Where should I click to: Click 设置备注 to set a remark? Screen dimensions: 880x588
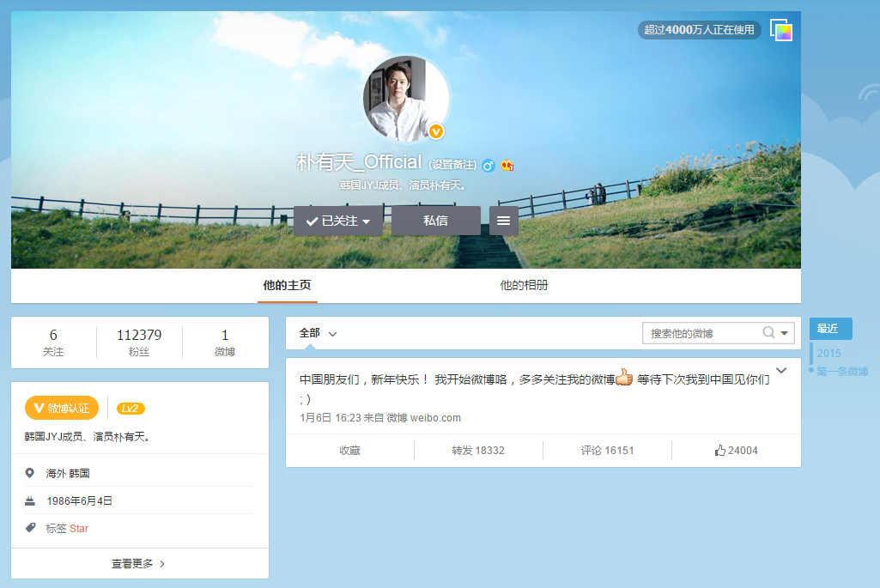click(453, 165)
